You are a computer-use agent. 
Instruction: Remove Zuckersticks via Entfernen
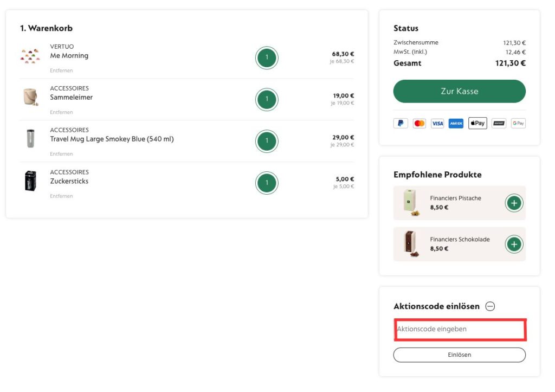(61, 196)
